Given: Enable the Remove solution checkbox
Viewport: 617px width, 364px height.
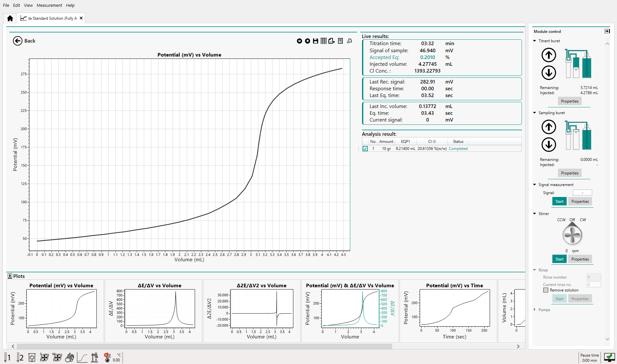Looking at the screenshot, I should [546, 290].
